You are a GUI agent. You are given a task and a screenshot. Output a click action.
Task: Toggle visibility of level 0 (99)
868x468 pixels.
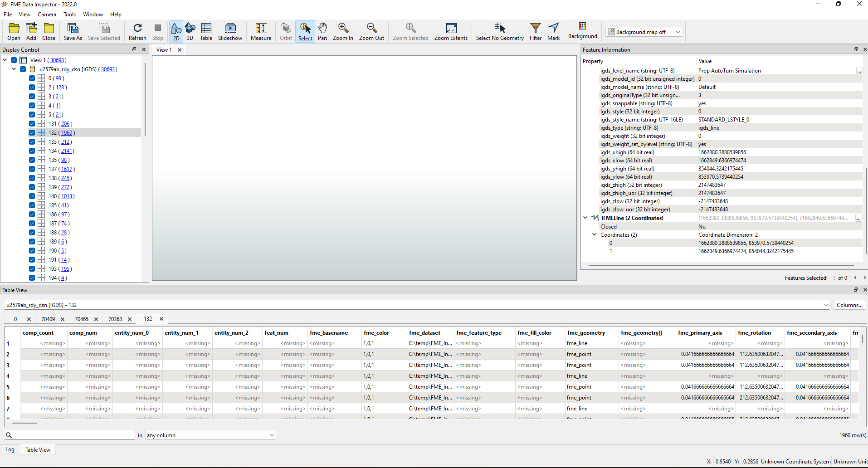[32, 78]
